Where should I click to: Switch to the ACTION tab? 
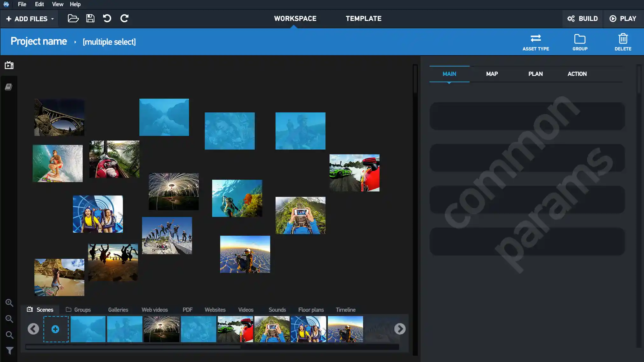pyautogui.click(x=577, y=74)
